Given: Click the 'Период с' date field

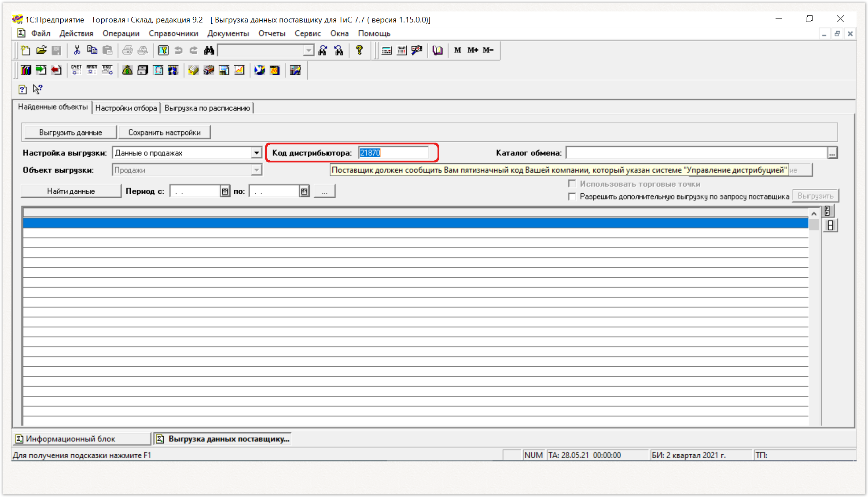Looking at the screenshot, I should pos(195,191).
